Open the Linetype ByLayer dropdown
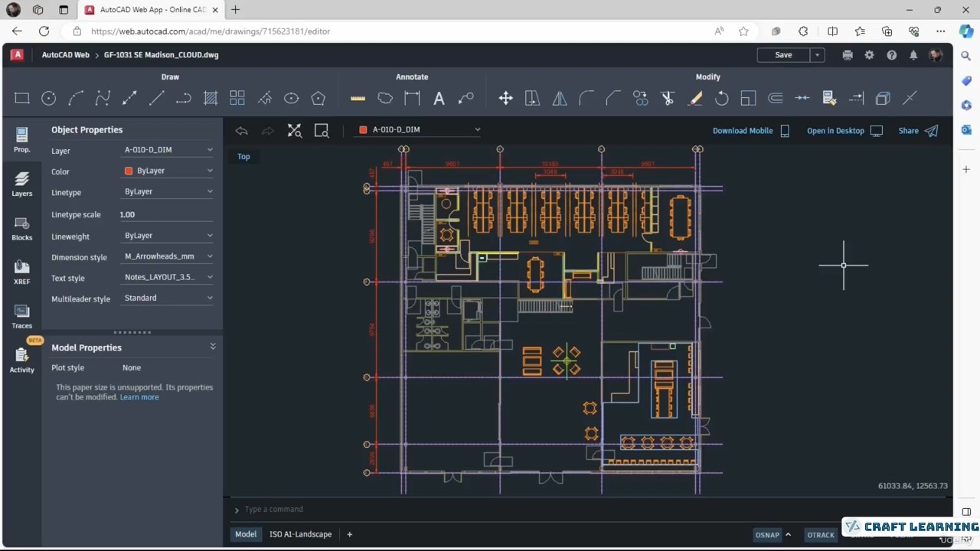980x551 pixels. (x=168, y=192)
